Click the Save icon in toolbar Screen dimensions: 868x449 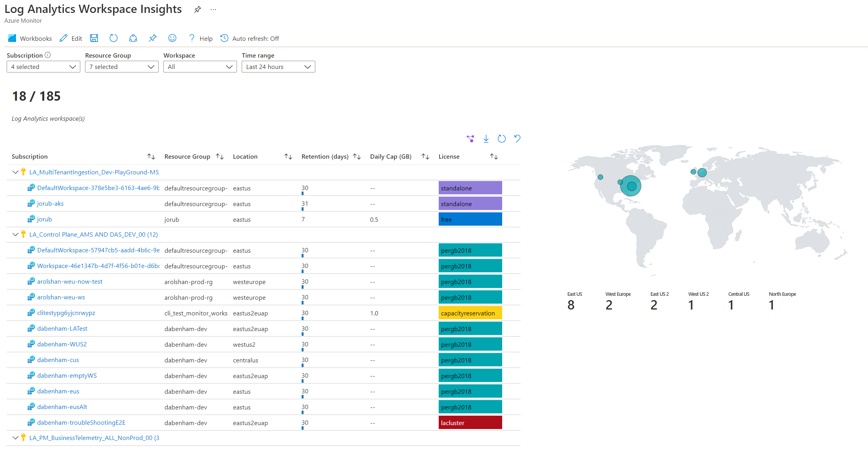point(94,38)
